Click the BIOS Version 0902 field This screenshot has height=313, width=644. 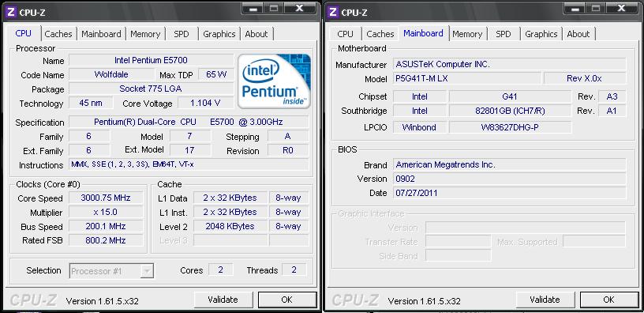[509, 179]
